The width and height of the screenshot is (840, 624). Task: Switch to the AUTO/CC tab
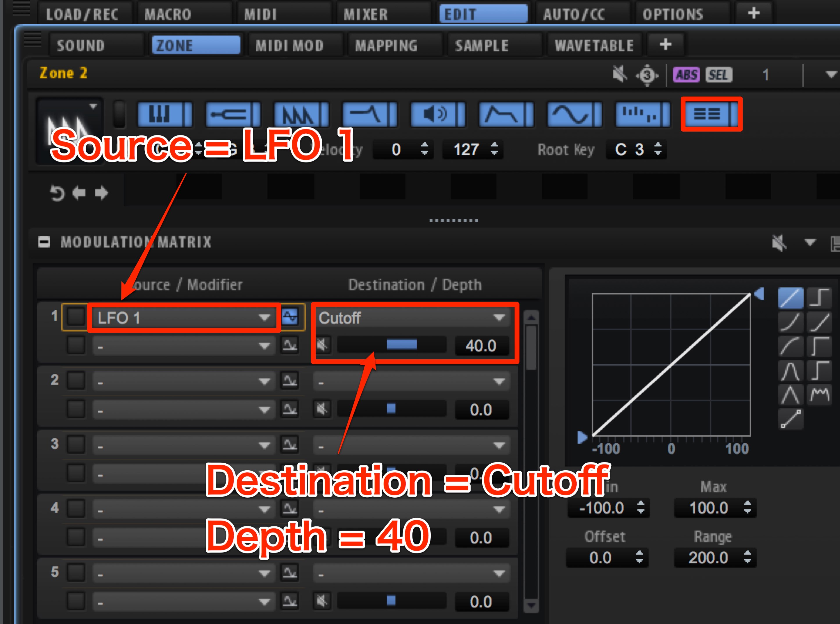click(583, 14)
